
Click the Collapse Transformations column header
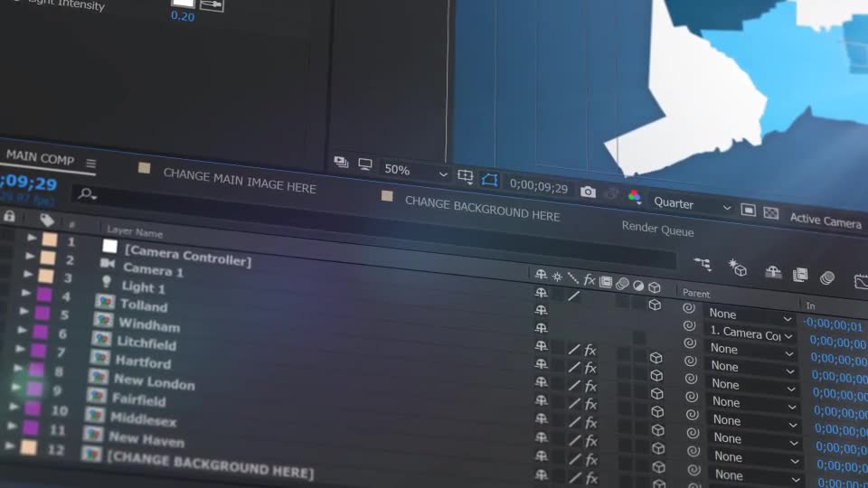coord(557,277)
